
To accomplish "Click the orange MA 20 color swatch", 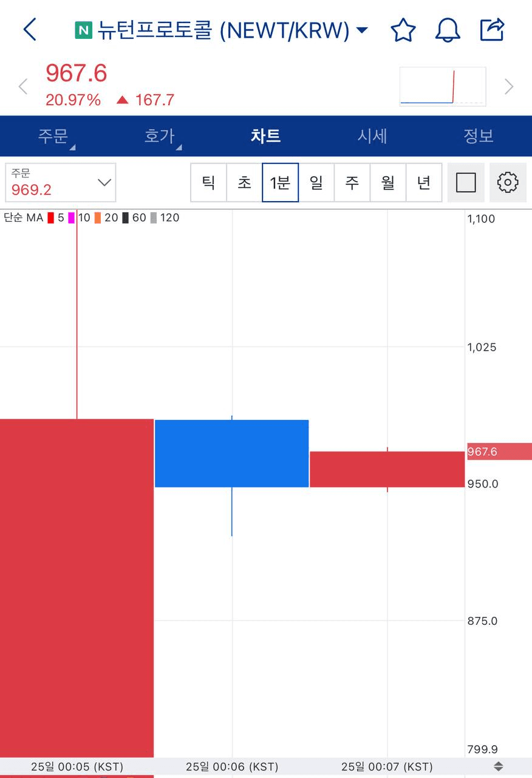I will click(x=98, y=218).
